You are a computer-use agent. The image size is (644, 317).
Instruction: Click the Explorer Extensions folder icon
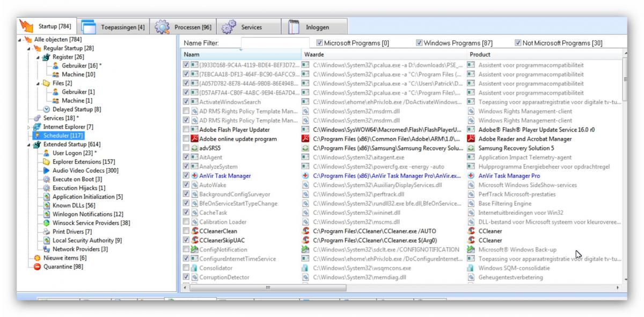coord(47,162)
